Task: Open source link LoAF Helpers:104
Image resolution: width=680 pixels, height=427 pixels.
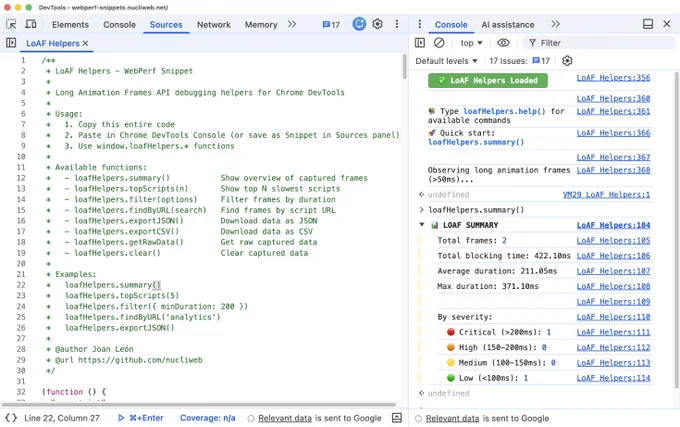Action: [613, 225]
